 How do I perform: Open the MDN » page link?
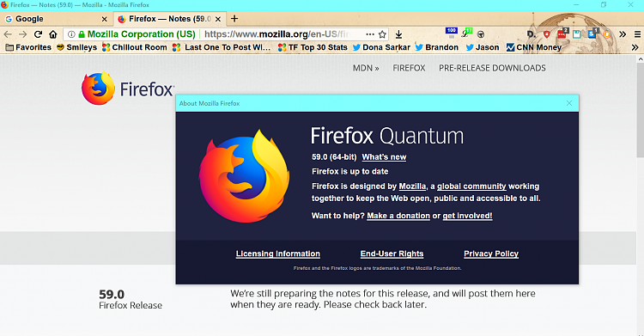pos(366,68)
